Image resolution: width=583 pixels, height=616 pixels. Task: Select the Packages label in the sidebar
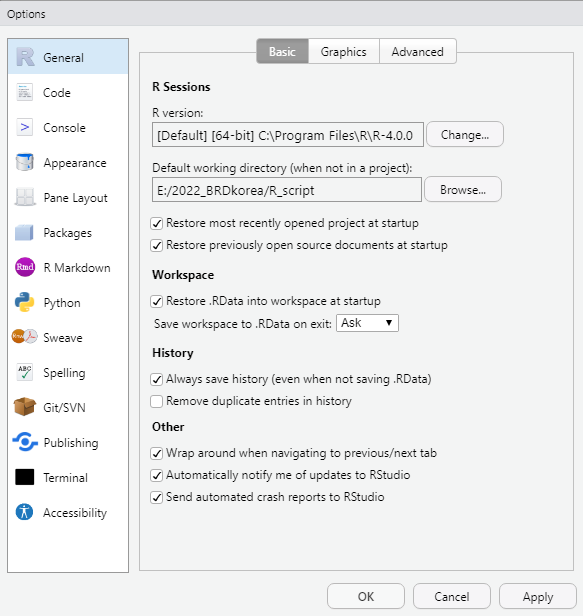click(x=68, y=233)
